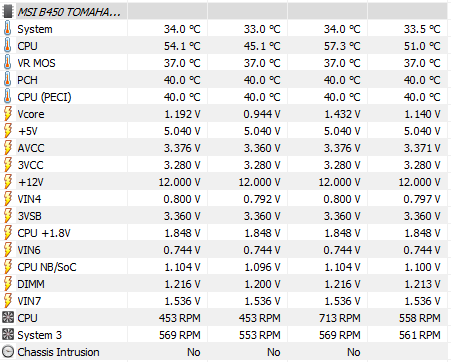Select the Vcore sensor label
The height and width of the screenshot is (362, 451).
(x=31, y=114)
